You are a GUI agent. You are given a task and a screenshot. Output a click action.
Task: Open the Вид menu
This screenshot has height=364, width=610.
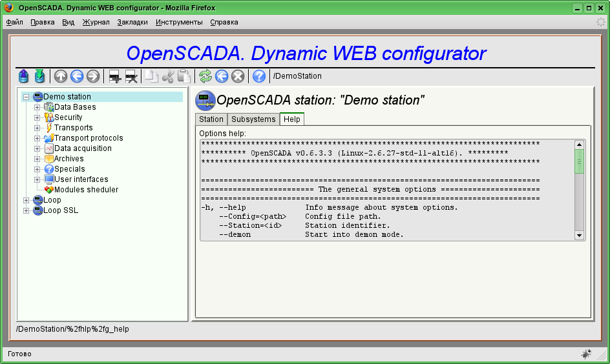[68, 22]
